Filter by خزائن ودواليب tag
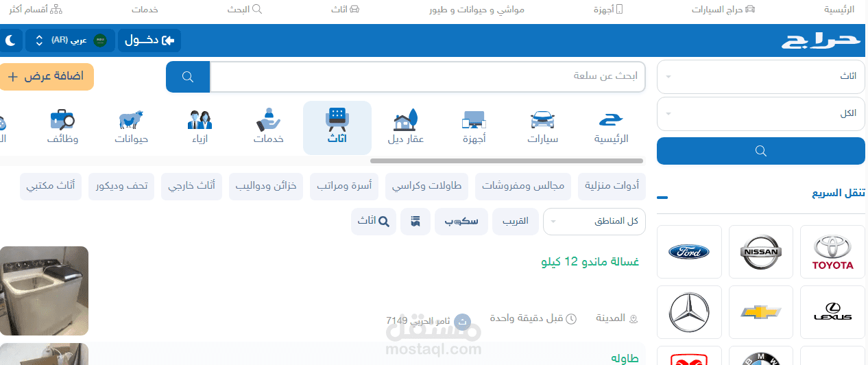This screenshot has width=868, height=365. click(265, 186)
